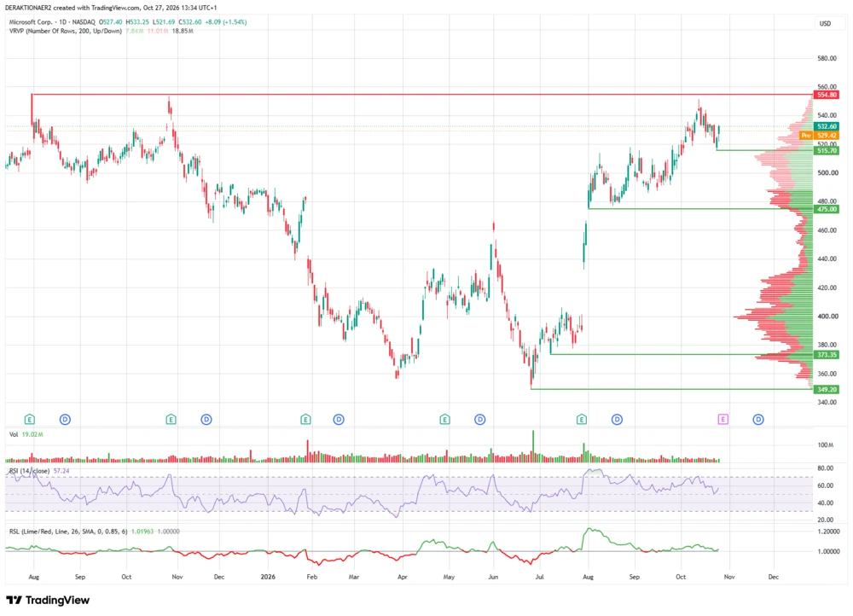Click the +8.09 (+1.54%) change value

click(x=226, y=22)
